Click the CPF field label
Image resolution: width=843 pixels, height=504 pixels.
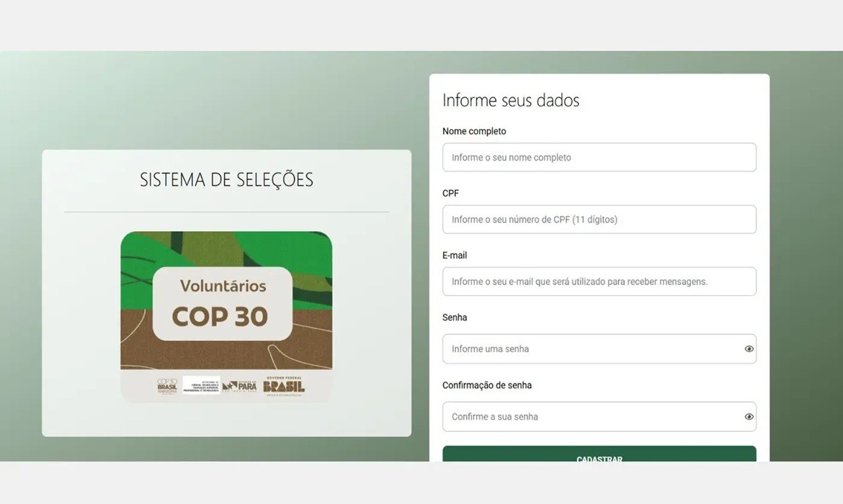click(x=450, y=194)
